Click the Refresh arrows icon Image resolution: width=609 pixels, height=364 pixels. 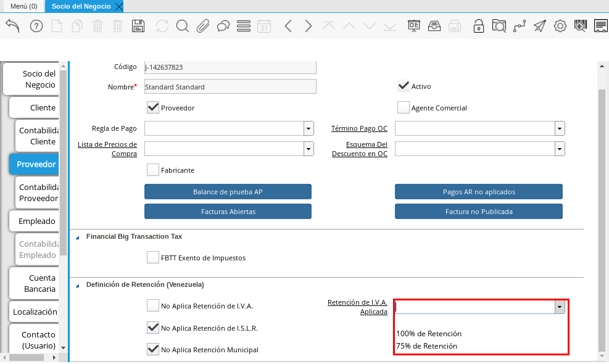click(x=162, y=26)
